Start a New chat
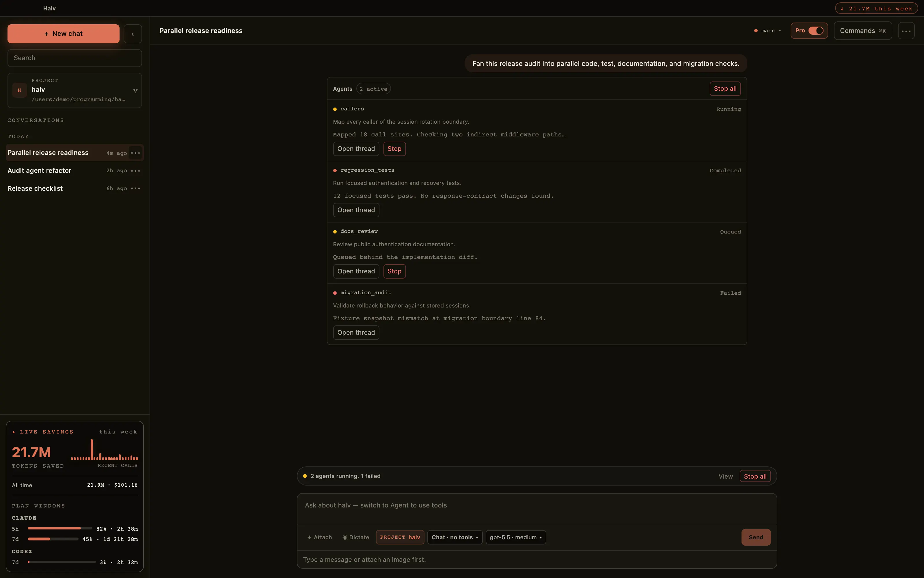Viewport: 924px width, 578px height. coord(64,34)
